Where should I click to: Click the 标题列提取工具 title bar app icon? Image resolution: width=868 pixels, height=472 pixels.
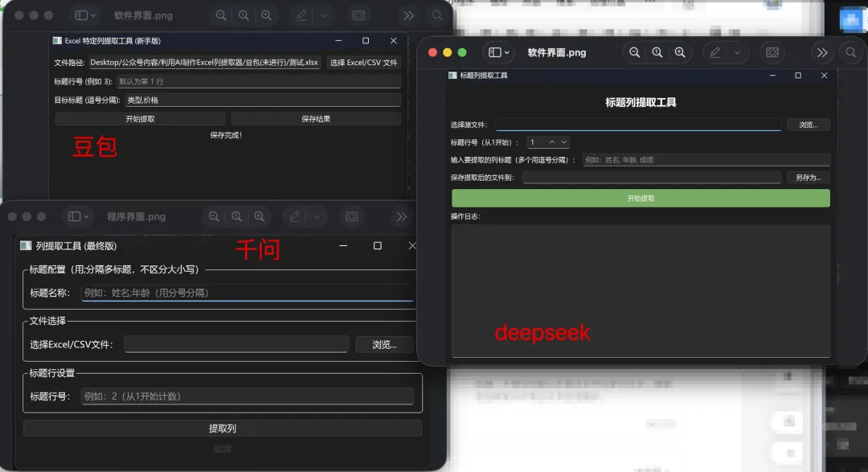(452, 76)
